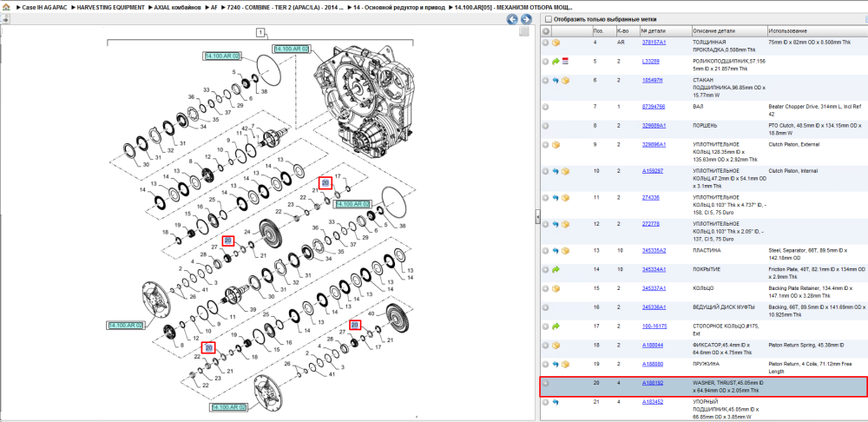Open '7240 - COMBINE - TIER 2' breadcrumb
The height and width of the screenshot is (422, 868).
286,8
